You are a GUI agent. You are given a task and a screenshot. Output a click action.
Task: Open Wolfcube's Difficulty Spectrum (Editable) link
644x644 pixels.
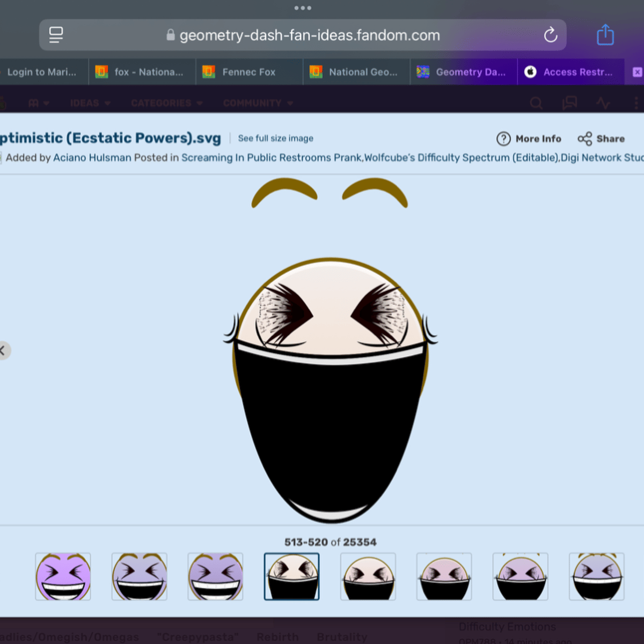462,158
